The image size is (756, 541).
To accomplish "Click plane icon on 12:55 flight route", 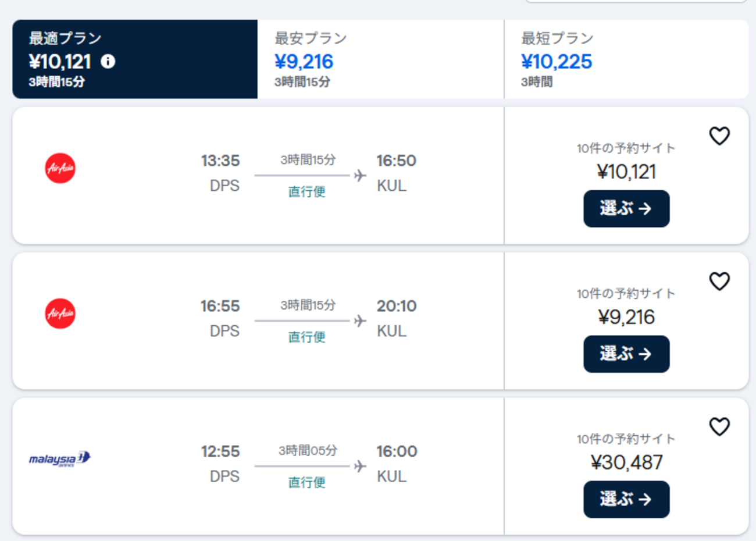I will (361, 466).
